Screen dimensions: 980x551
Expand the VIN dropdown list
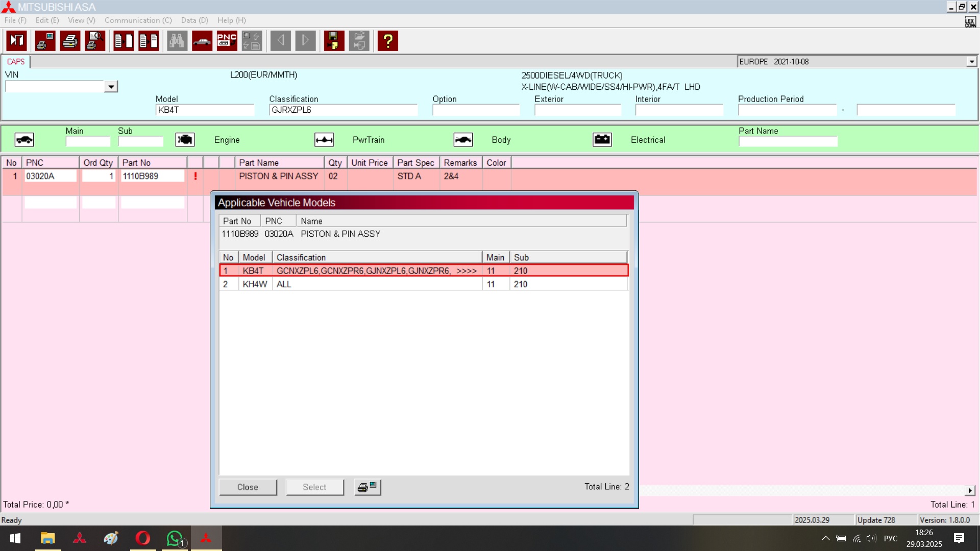pyautogui.click(x=111, y=87)
